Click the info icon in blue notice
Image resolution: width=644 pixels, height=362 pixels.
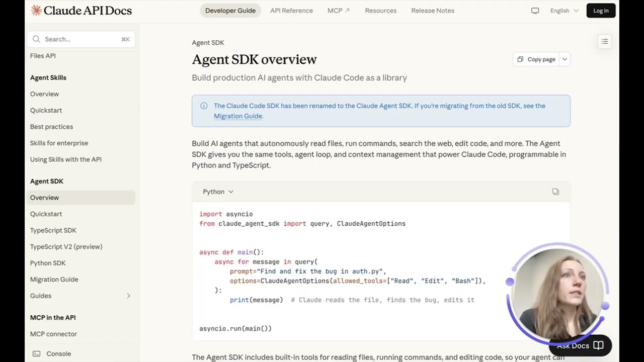pyautogui.click(x=204, y=106)
